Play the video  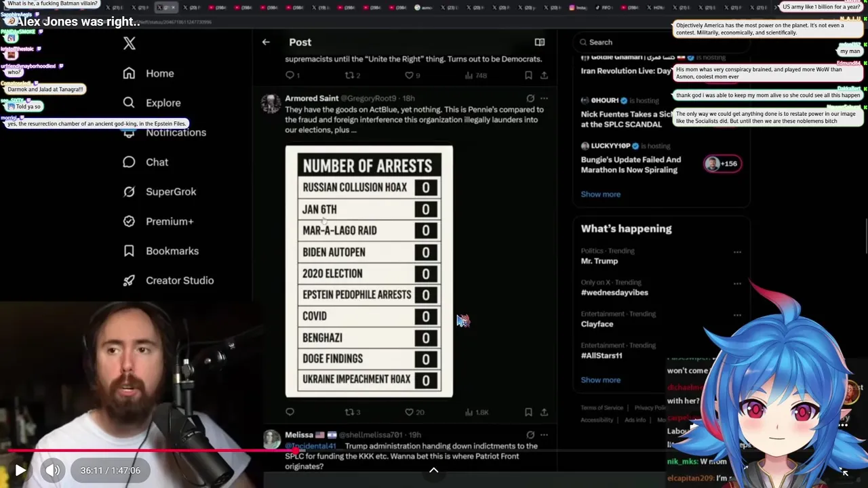point(20,470)
